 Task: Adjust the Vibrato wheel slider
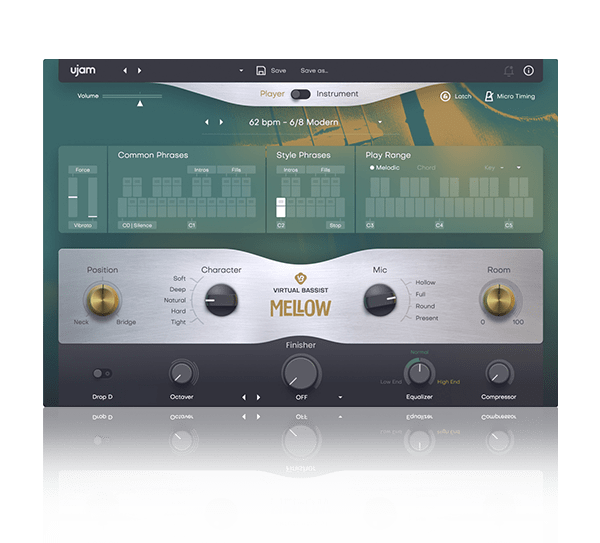click(93, 197)
